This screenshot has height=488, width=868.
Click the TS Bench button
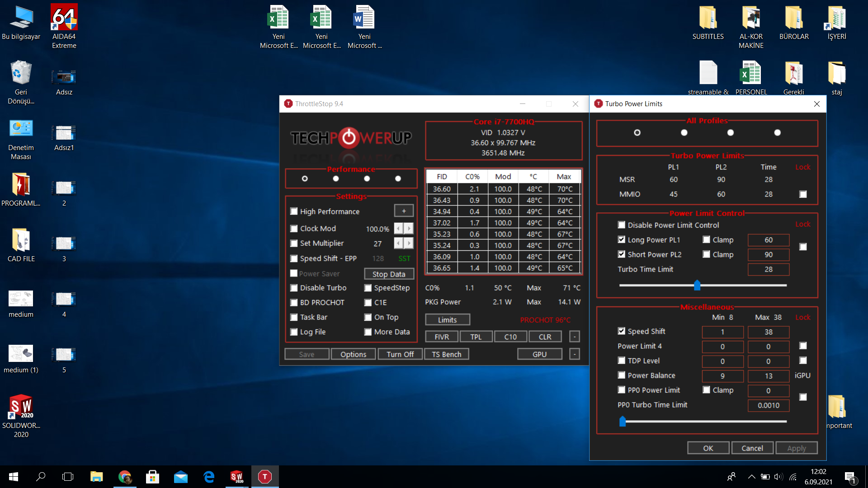[x=446, y=354]
